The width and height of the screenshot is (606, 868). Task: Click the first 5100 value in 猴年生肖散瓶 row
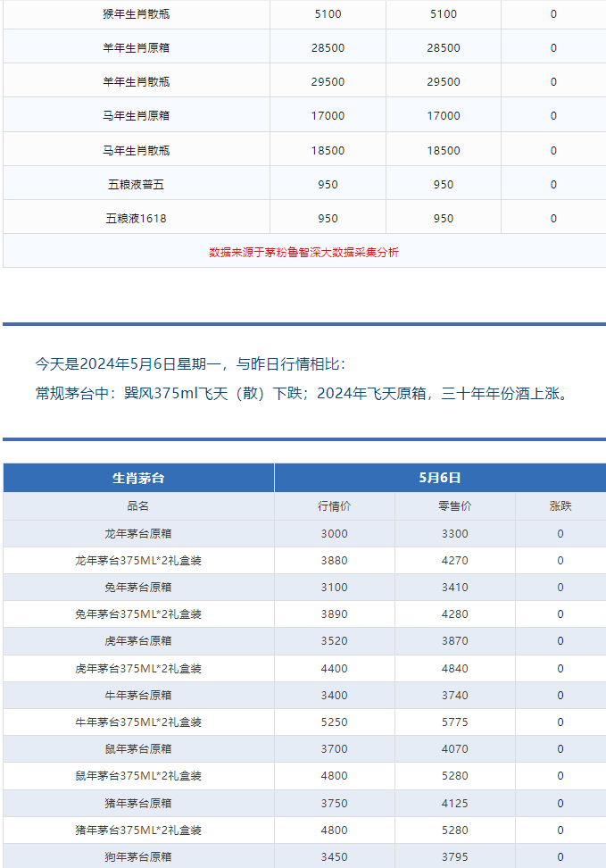point(328,14)
